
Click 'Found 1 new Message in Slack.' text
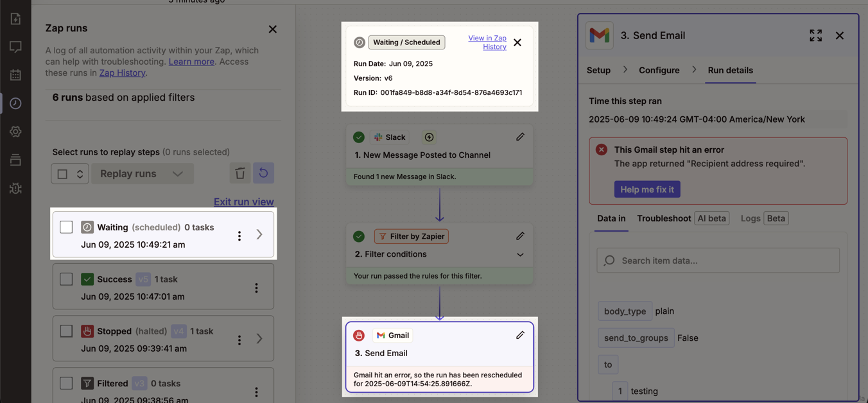click(x=404, y=176)
